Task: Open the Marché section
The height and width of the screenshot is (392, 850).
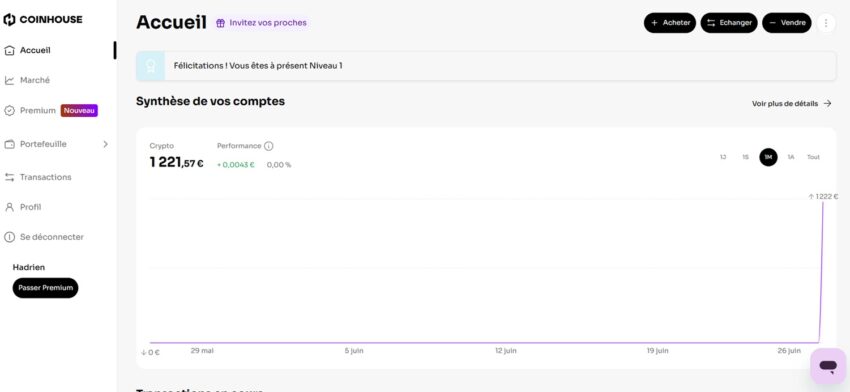Action: pos(35,80)
